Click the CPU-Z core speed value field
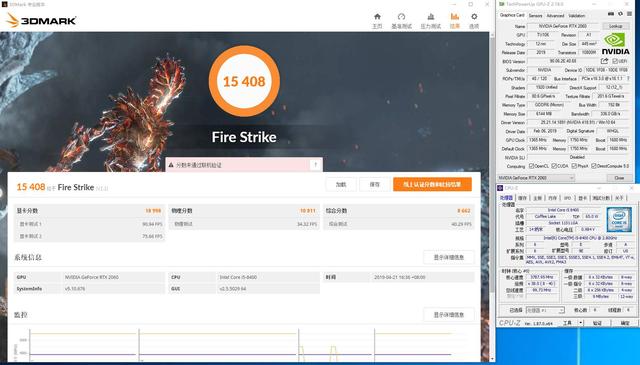640x365 pixels. [541, 277]
